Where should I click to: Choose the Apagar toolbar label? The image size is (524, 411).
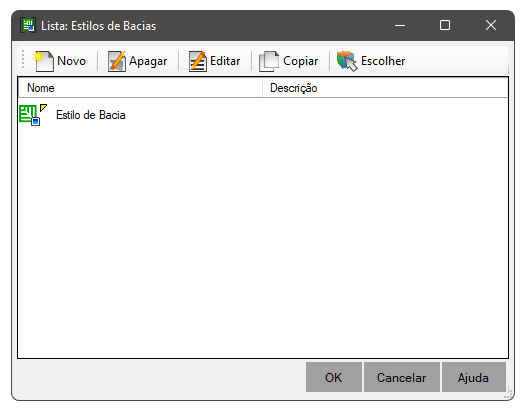pyautogui.click(x=148, y=61)
